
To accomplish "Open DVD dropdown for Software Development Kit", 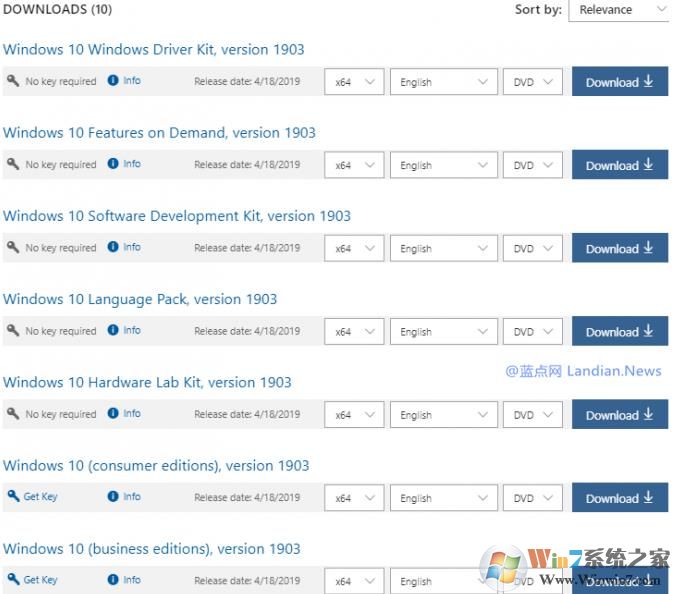I will coord(533,248).
